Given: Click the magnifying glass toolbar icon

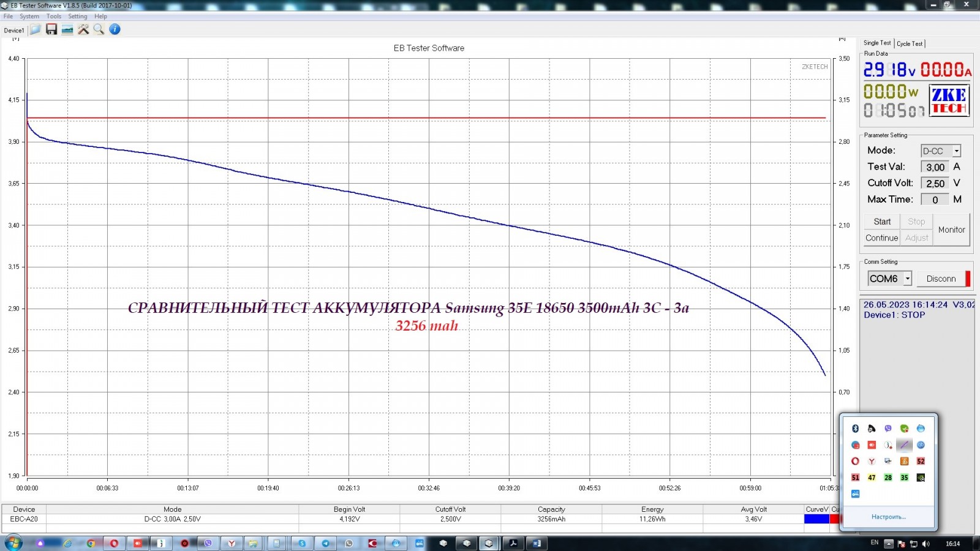Looking at the screenshot, I should [99, 29].
